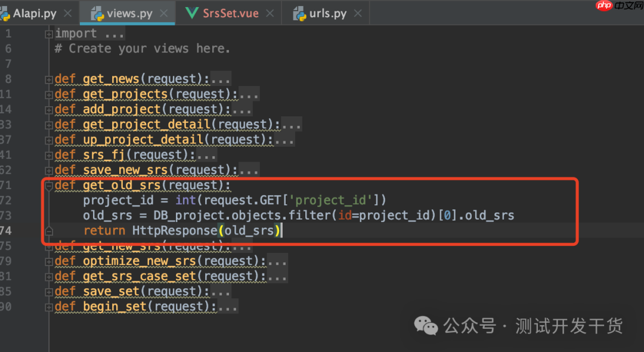
Task: Click line number 79 in the gutter
Action: [6, 261]
